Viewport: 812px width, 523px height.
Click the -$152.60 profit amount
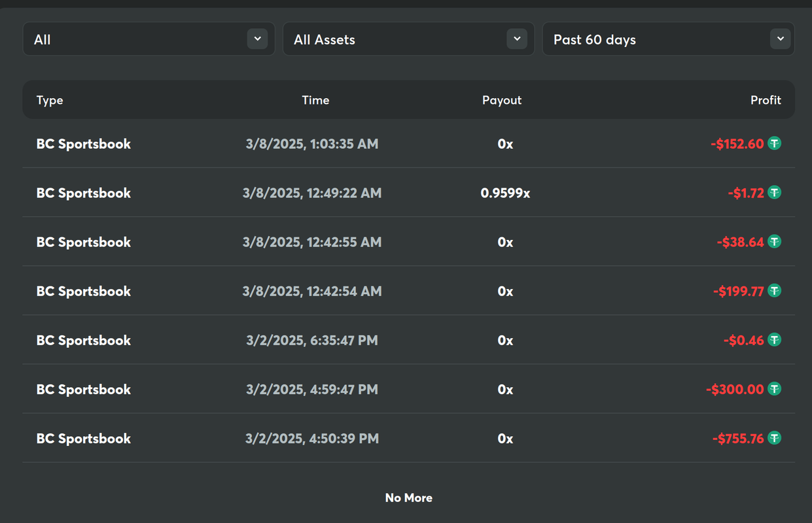(x=737, y=144)
